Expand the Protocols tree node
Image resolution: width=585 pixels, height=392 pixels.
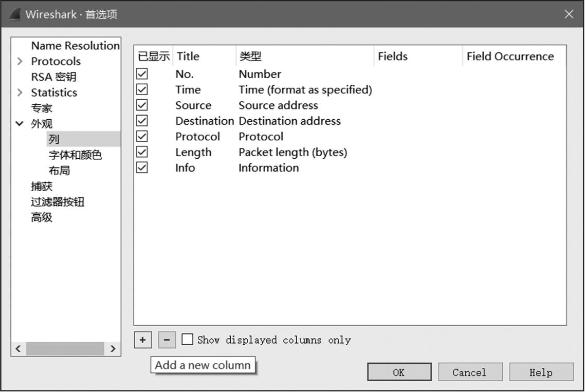point(20,61)
